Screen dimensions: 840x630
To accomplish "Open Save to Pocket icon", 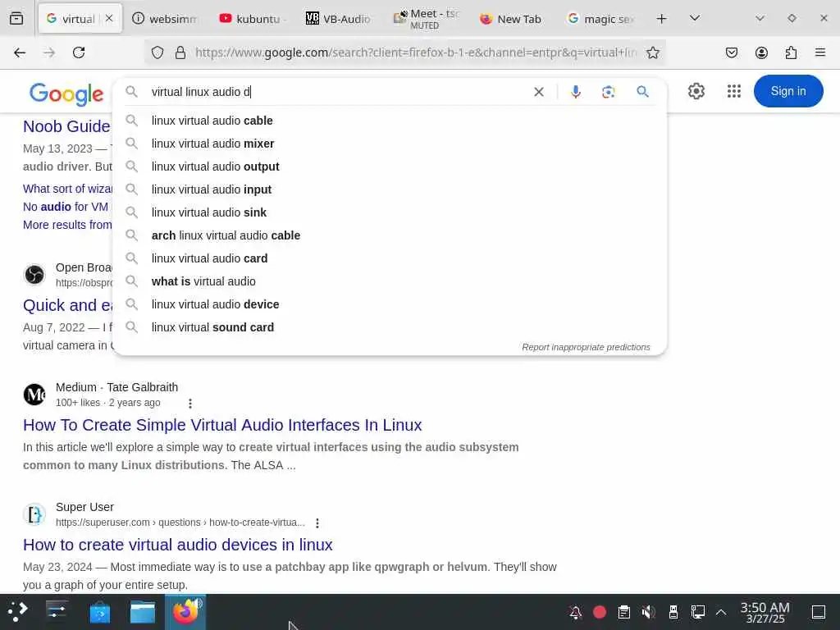I will click(732, 52).
